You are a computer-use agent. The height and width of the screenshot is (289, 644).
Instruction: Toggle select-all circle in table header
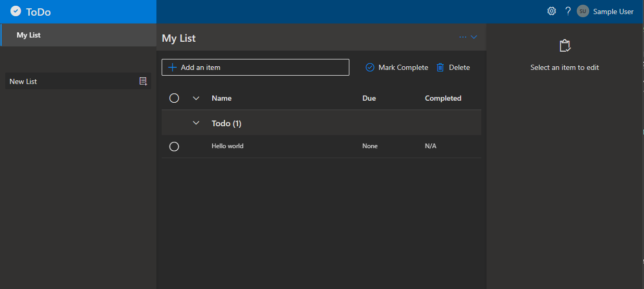(174, 98)
